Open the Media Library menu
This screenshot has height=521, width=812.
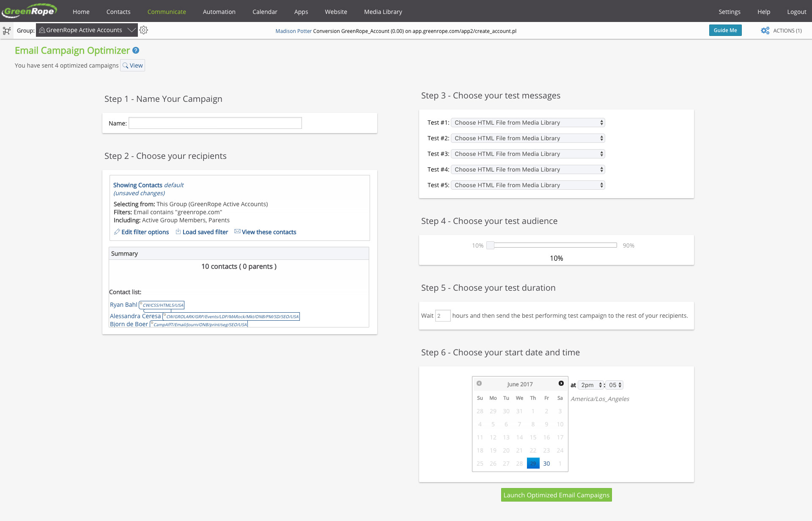tap(383, 12)
